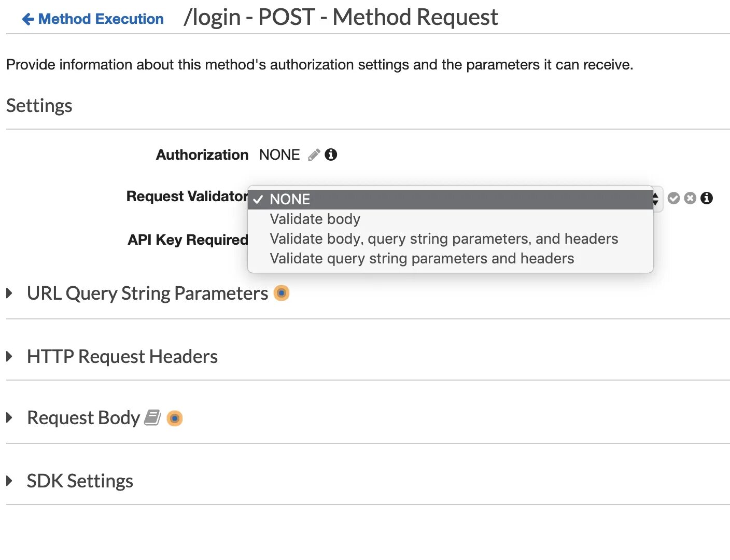730x560 pixels.
Task: Edit Authorization with the pencil icon
Action: coord(314,155)
